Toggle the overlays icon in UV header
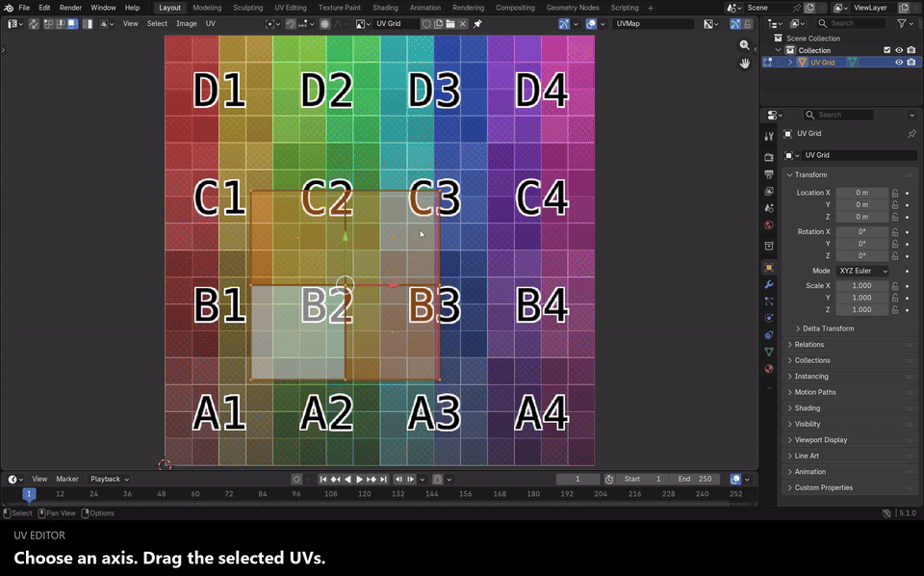Screen dimensions: 924x576 click(x=590, y=23)
